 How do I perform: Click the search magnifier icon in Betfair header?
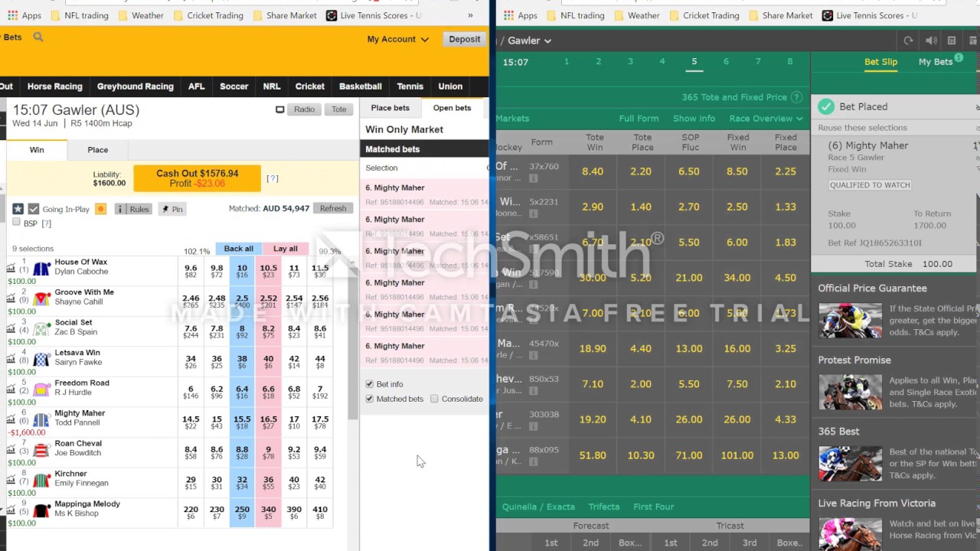pyautogui.click(x=38, y=37)
